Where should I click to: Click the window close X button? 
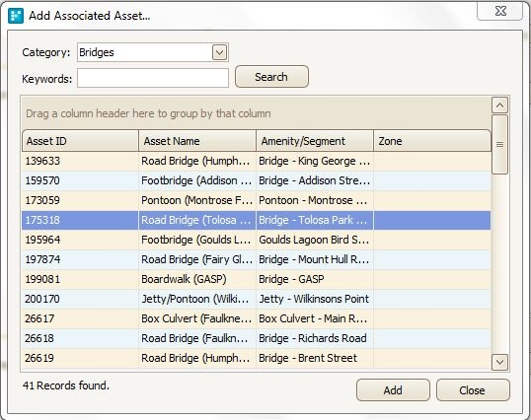pyautogui.click(x=500, y=11)
